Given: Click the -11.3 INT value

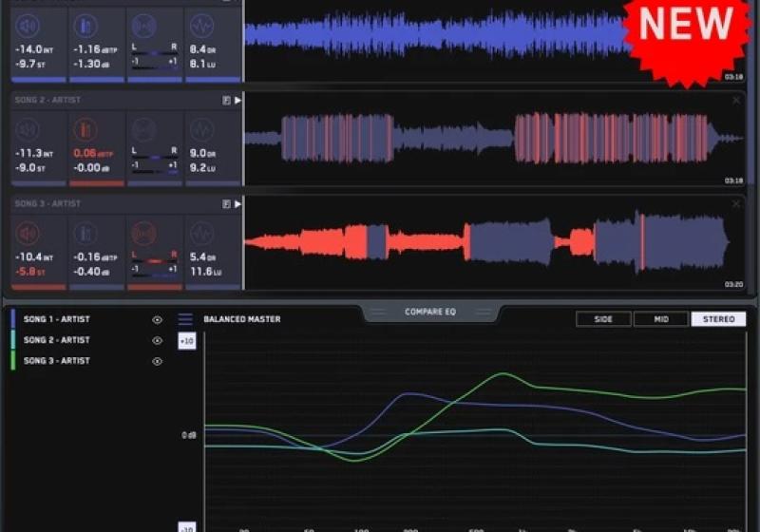Looking at the screenshot, I should pos(34,154).
